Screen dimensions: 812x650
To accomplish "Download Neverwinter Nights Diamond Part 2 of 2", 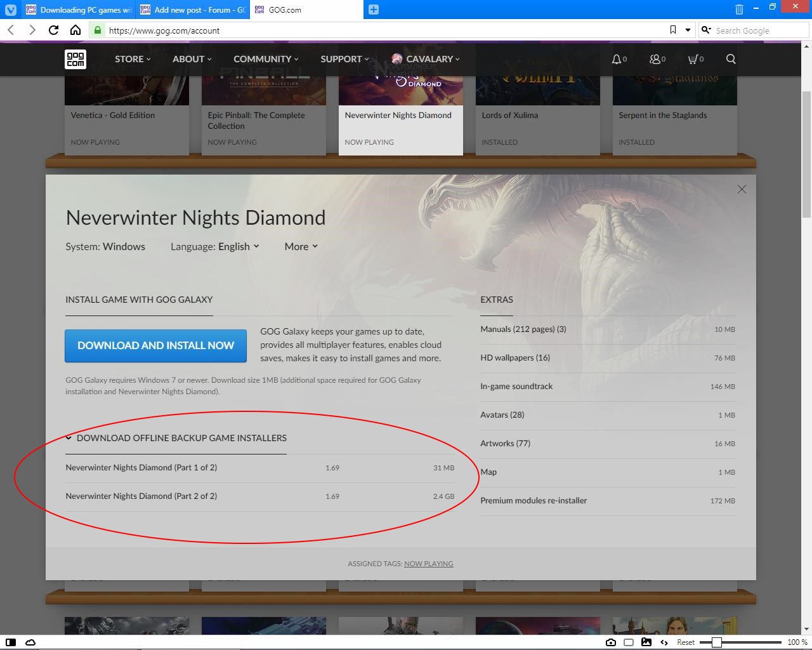I will tap(260, 496).
